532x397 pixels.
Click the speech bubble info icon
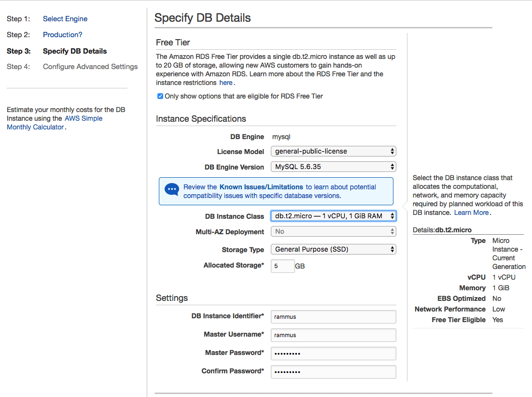(171, 189)
